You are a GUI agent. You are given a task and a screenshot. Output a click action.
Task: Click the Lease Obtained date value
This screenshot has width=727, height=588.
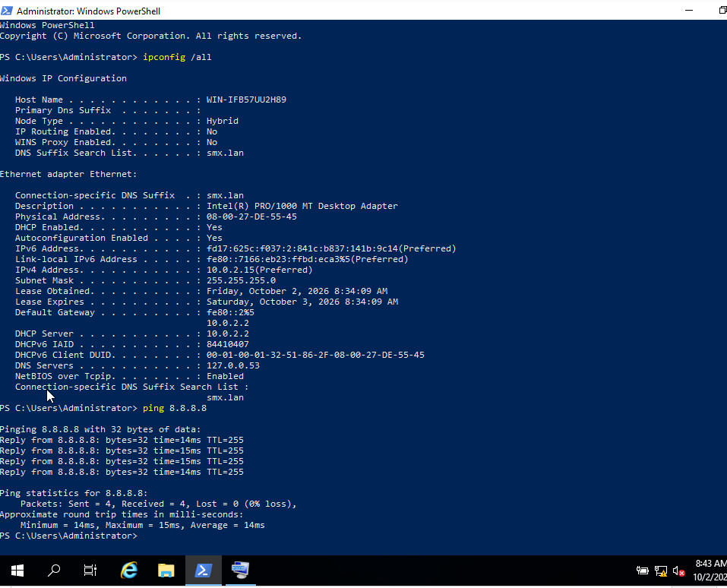tap(297, 291)
